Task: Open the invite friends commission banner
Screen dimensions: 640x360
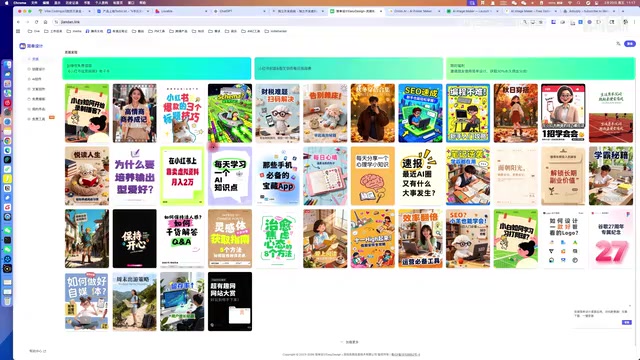Action: click(540, 69)
